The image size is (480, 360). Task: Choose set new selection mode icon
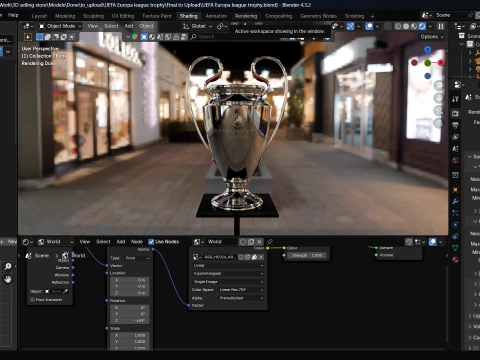(x=40, y=37)
